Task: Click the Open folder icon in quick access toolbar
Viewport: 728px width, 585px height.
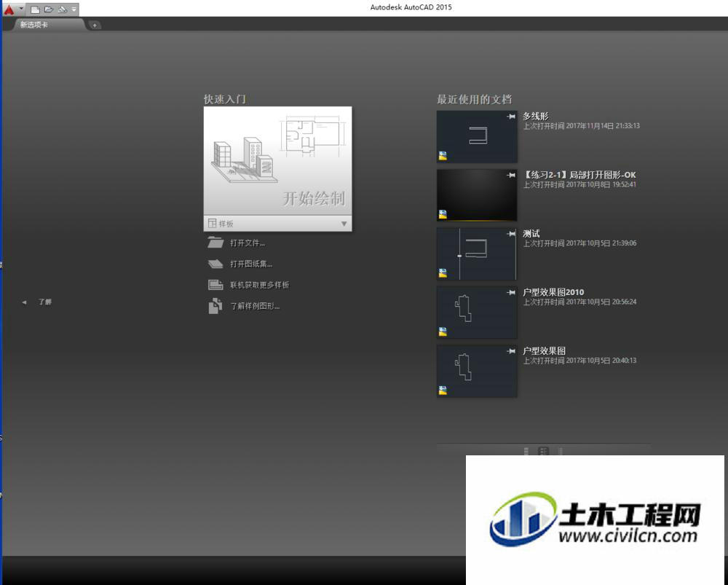Action: coord(49,9)
